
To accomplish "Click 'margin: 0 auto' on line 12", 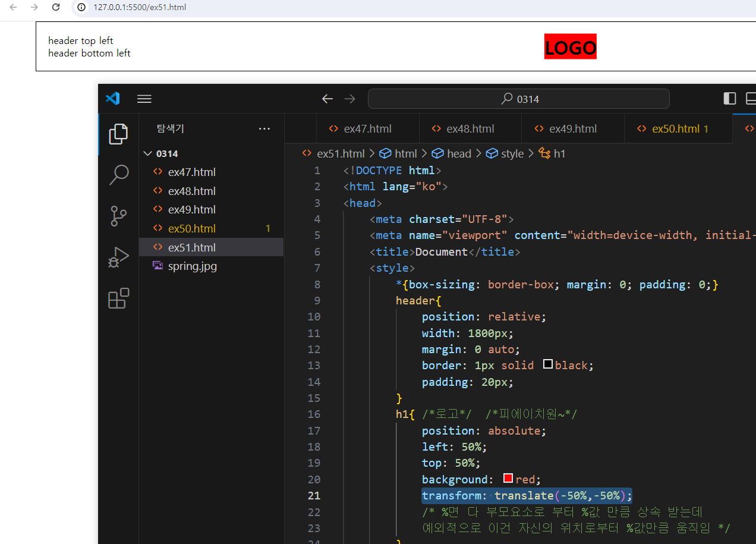I will tap(471, 349).
